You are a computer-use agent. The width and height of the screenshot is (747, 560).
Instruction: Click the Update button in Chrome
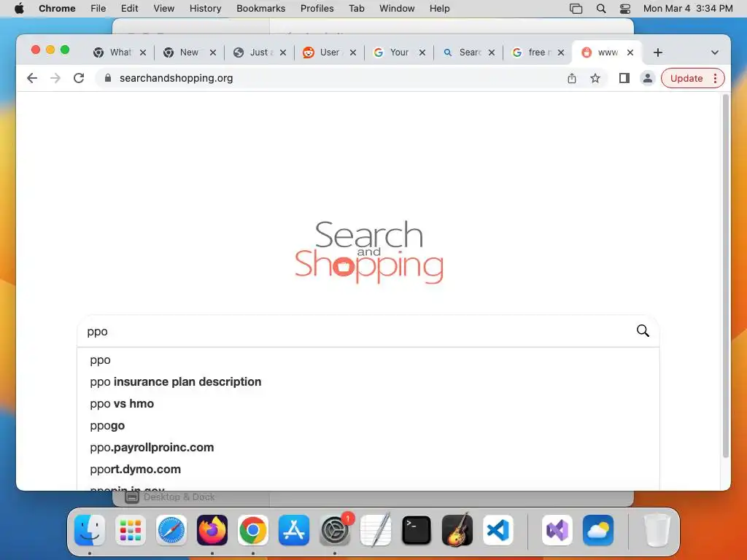[x=686, y=78]
